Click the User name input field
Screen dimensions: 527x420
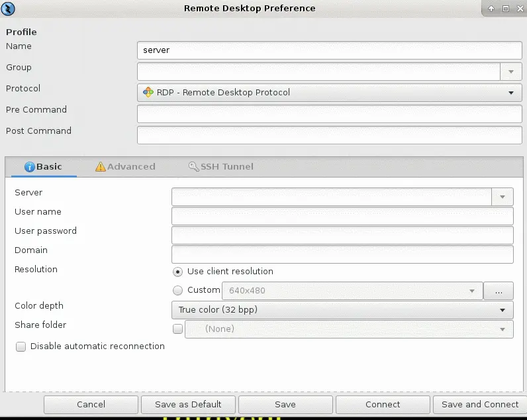coord(342,216)
